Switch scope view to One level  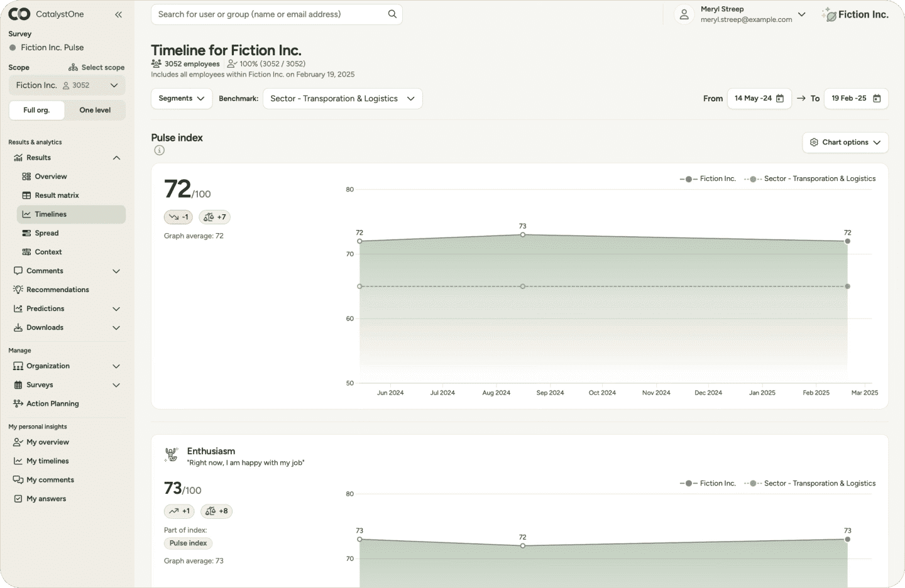95,111
